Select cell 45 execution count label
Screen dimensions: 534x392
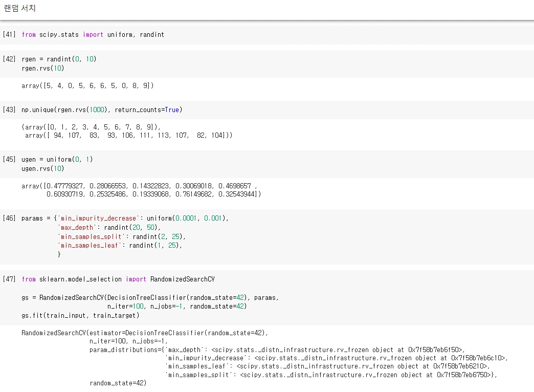9,159
